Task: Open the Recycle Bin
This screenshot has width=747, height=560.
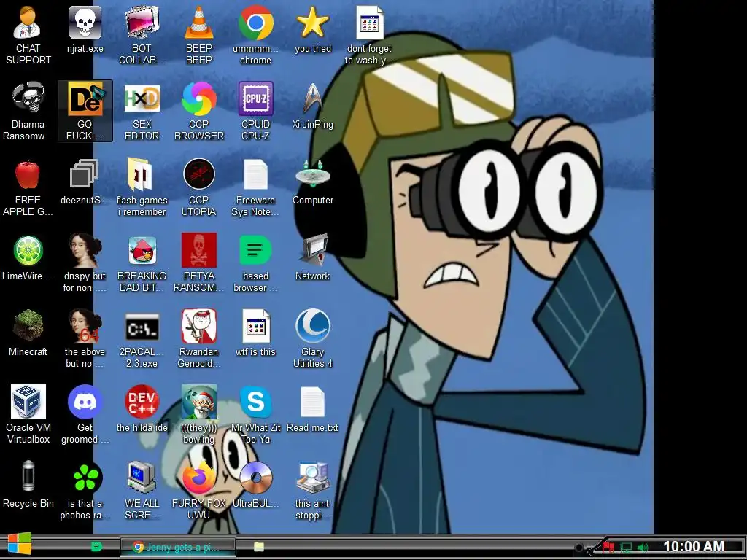Action: click(x=28, y=484)
